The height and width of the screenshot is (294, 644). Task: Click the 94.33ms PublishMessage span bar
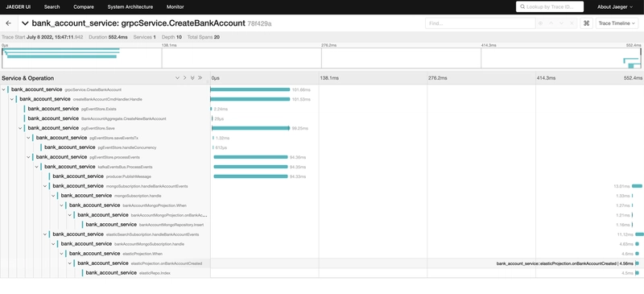250,176
